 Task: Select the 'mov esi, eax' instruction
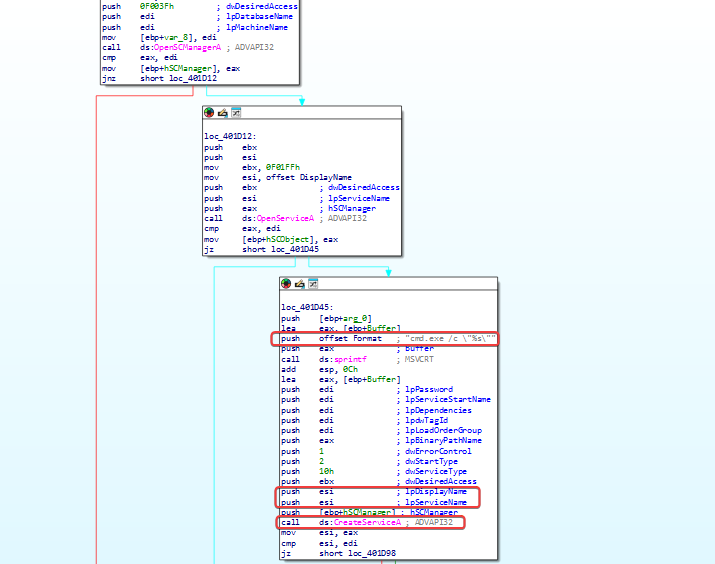coord(320,533)
